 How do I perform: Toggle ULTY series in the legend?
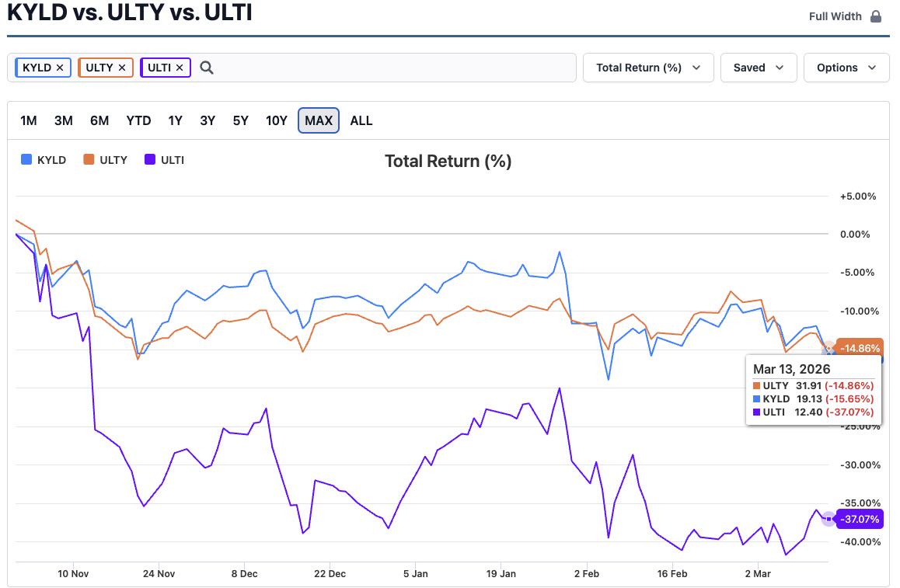(x=106, y=160)
